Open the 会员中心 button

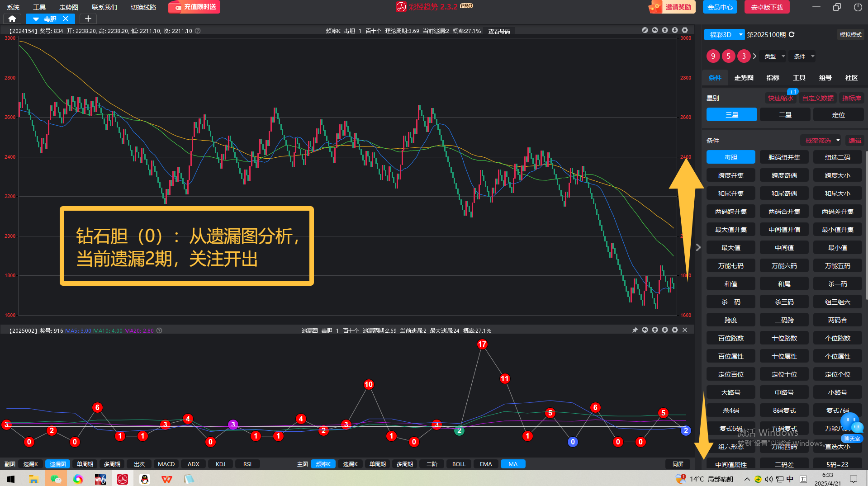pyautogui.click(x=720, y=7)
